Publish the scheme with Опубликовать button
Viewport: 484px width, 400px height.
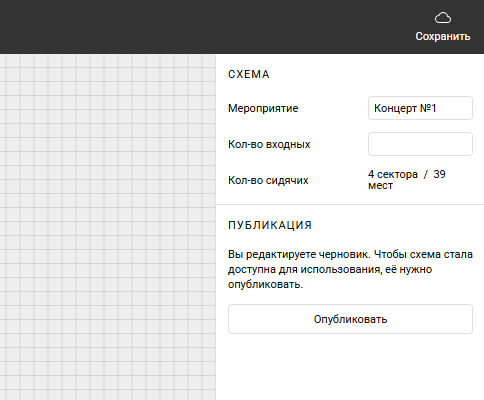point(350,319)
